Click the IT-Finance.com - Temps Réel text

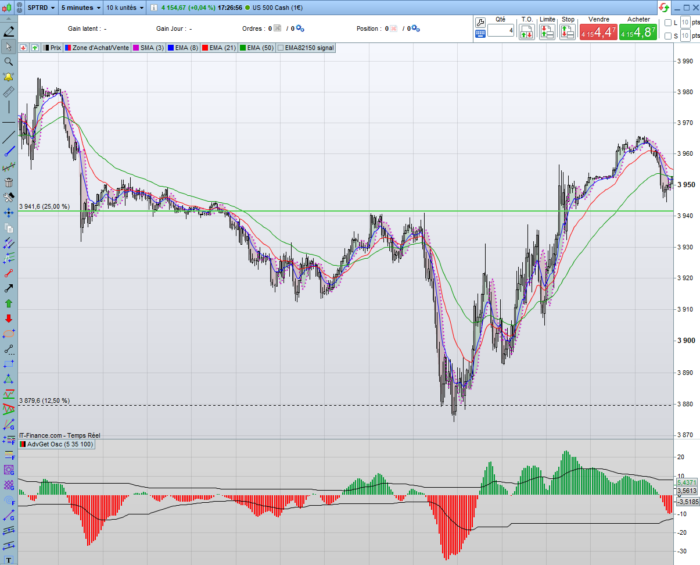(x=60, y=436)
